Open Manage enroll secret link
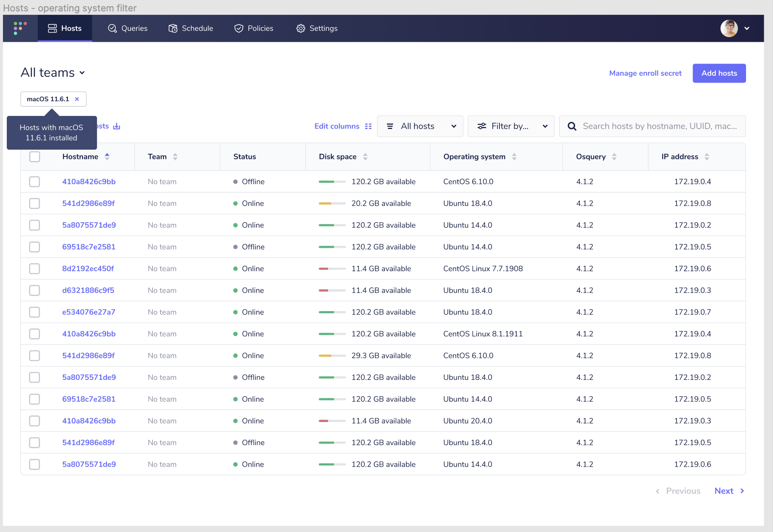This screenshot has height=532, width=773. coord(645,73)
